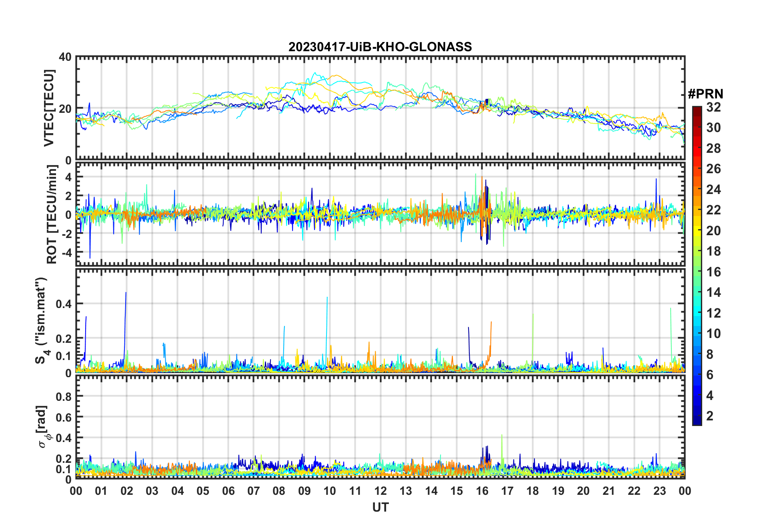This screenshot has height=532, width=761.
Task: Click the #PRN colorbar title
Action: pos(705,94)
